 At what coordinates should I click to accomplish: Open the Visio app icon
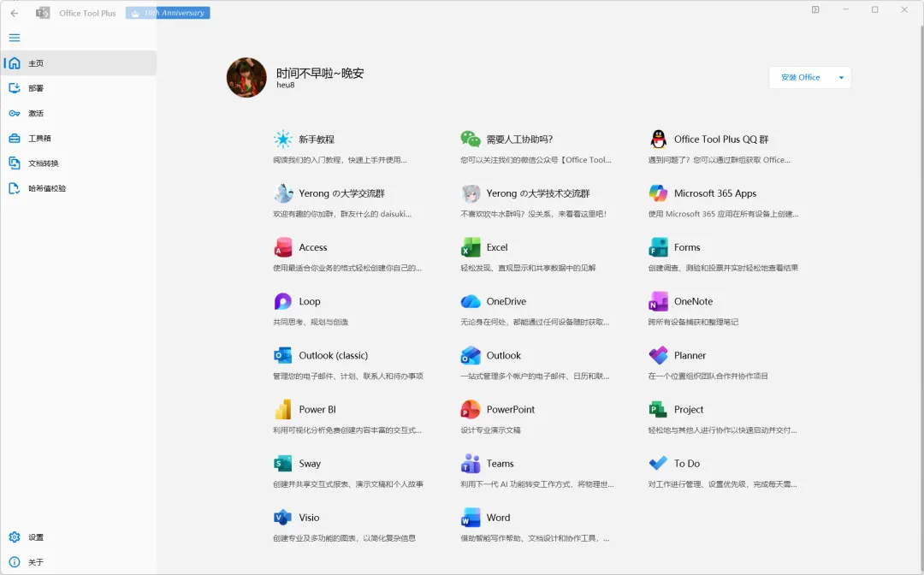[x=283, y=518]
